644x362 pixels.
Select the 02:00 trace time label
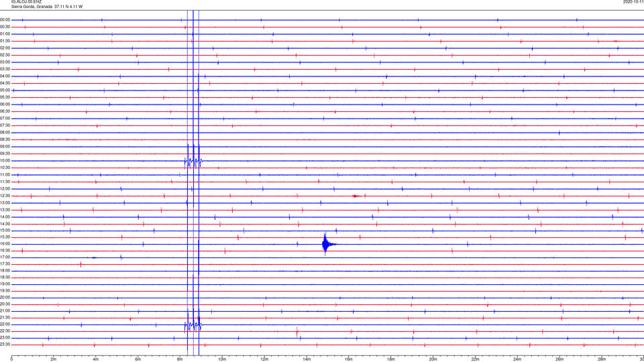click(5, 48)
